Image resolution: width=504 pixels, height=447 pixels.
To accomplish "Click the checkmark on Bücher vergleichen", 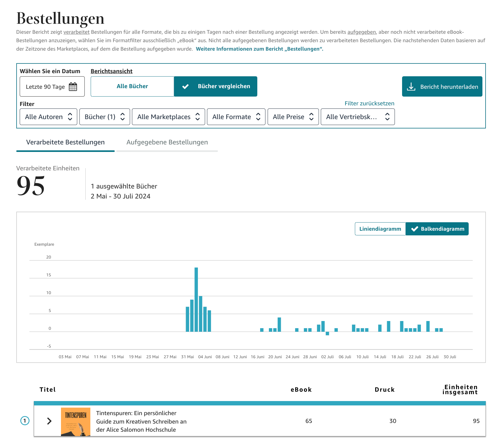I will click(x=186, y=86).
